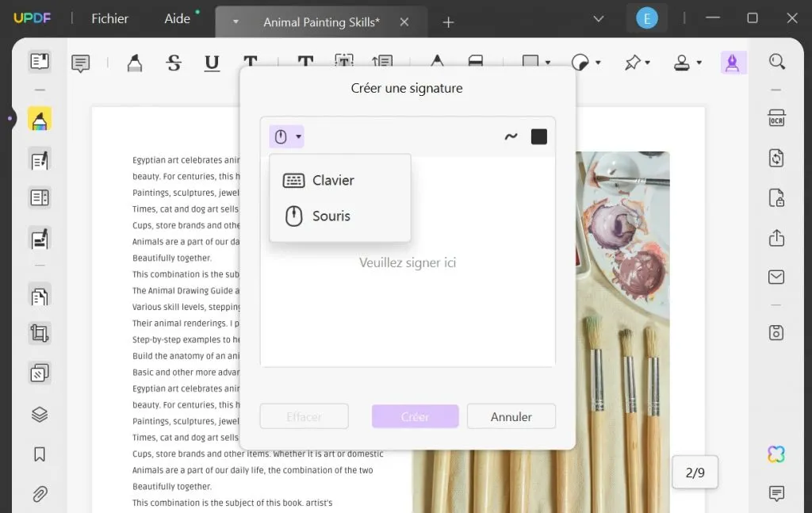The height and width of the screenshot is (513, 812).
Task: Open the Fichier menu
Action: (x=109, y=19)
